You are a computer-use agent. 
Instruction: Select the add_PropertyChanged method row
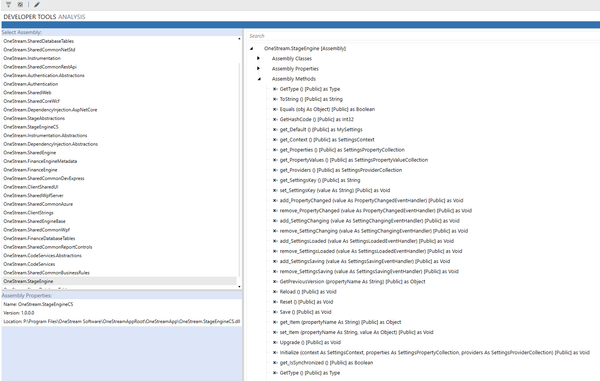click(371, 200)
